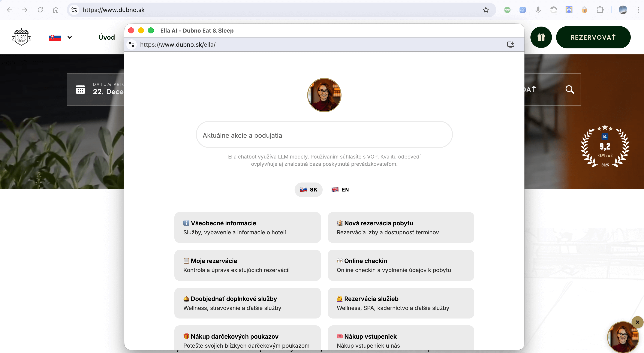The width and height of the screenshot is (644, 353).
Task: Click the microphone extension icon
Action: pyautogui.click(x=538, y=10)
